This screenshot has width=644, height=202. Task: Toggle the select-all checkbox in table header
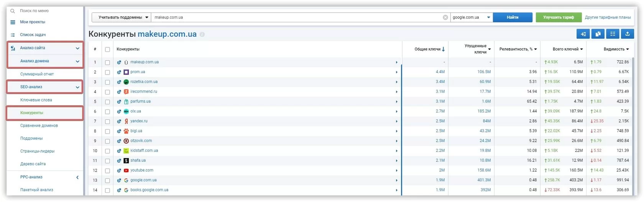107,49
